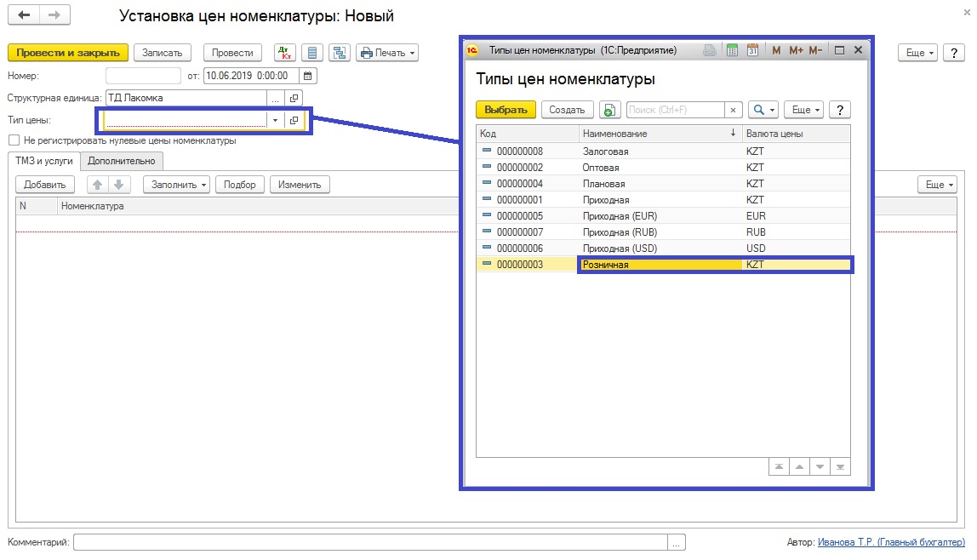Click the Изменить button
This screenshot has height=560, width=977.
coord(300,185)
